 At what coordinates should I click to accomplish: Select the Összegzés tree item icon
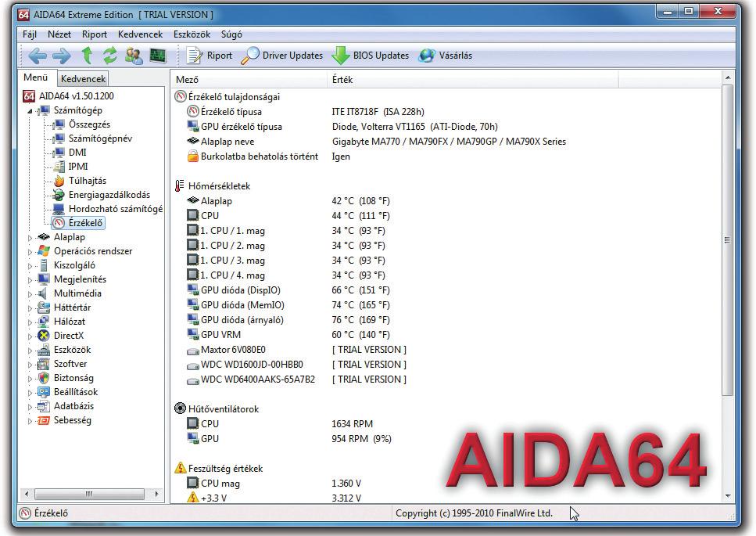tap(59, 124)
